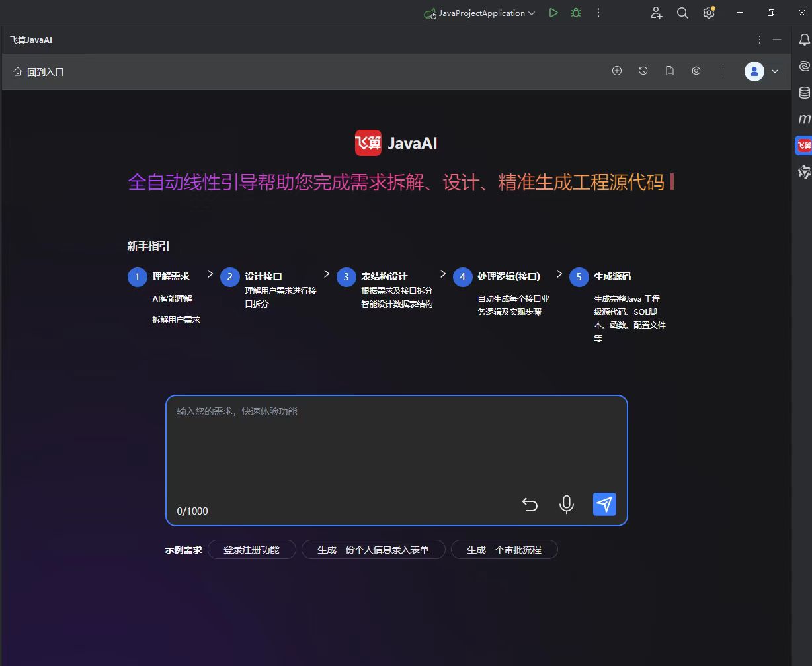
Task: Click step 3 title 表结构设计
Action: click(384, 276)
